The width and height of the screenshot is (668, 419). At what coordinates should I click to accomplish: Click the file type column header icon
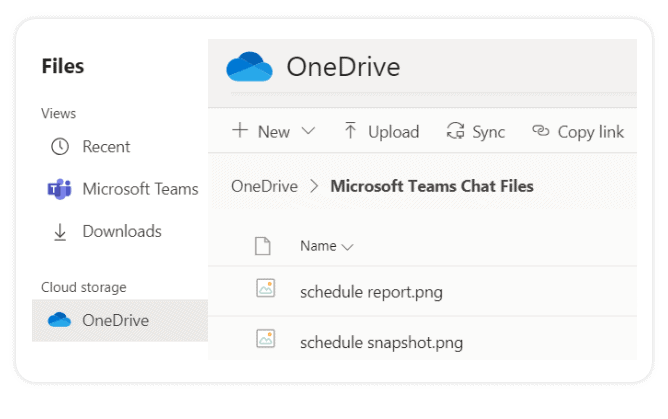262,246
